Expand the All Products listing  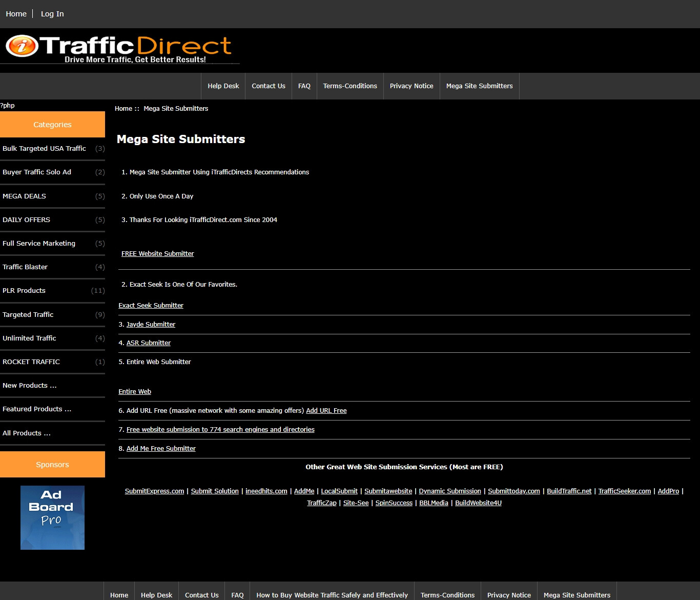tap(27, 433)
